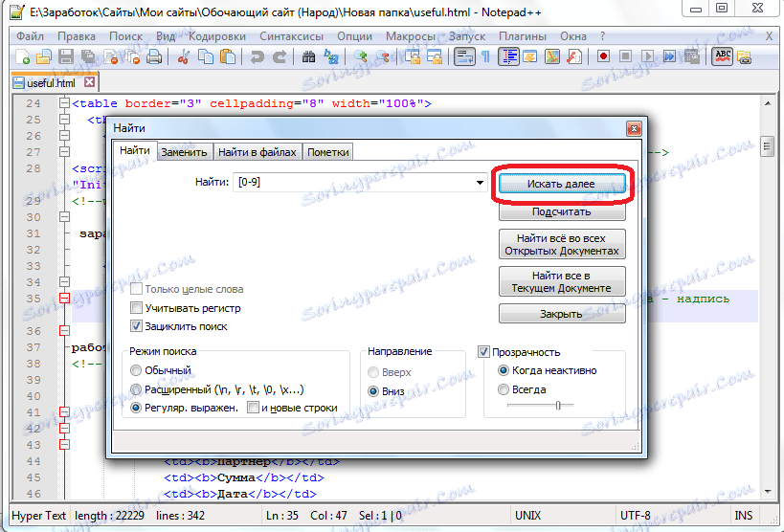Click the Replace toolbar icon
Screen dimensions: 784x532
coord(330,57)
